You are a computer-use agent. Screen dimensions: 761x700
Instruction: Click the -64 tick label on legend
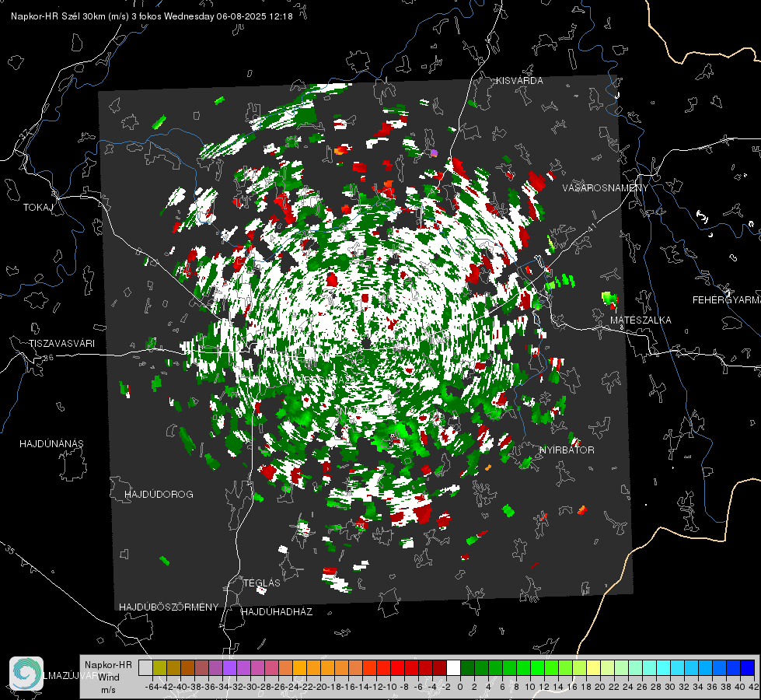[152, 687]
